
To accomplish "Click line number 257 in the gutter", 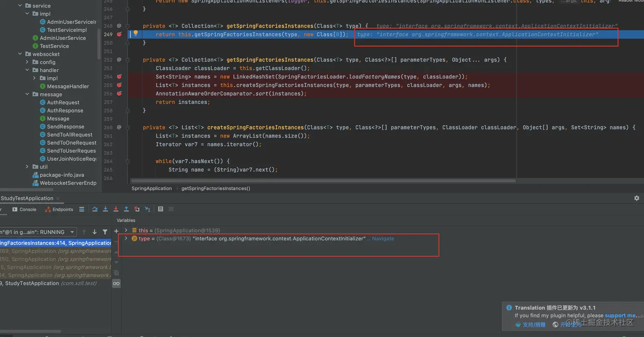I will point(108,102).
